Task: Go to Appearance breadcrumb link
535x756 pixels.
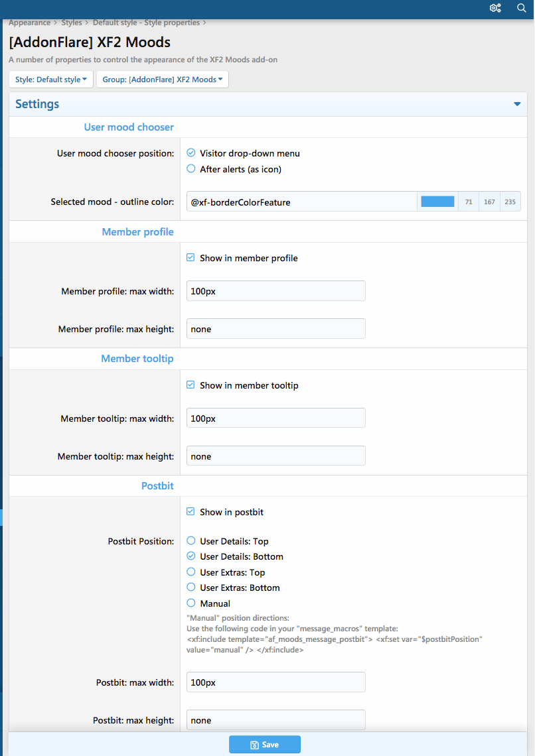Action: point(29,23)
